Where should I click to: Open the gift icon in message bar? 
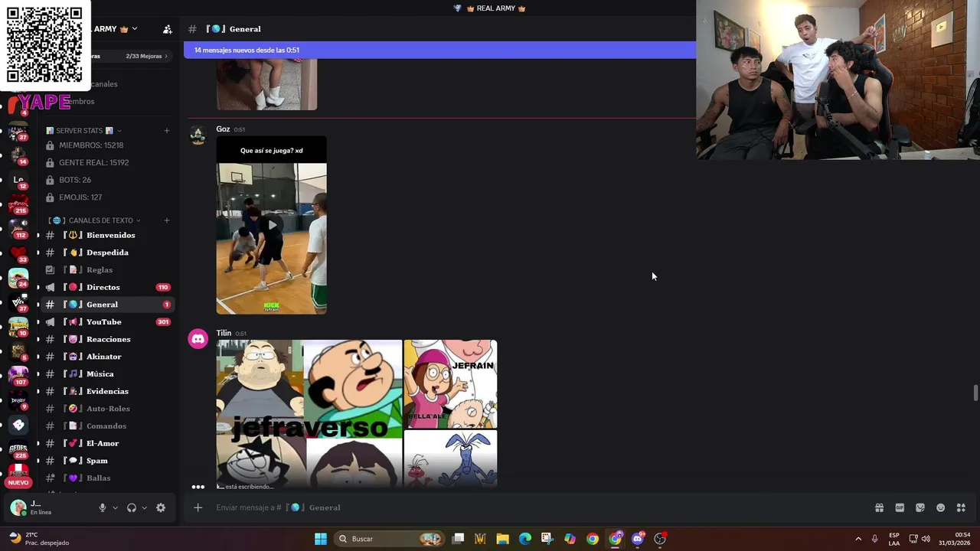(879, 507)
